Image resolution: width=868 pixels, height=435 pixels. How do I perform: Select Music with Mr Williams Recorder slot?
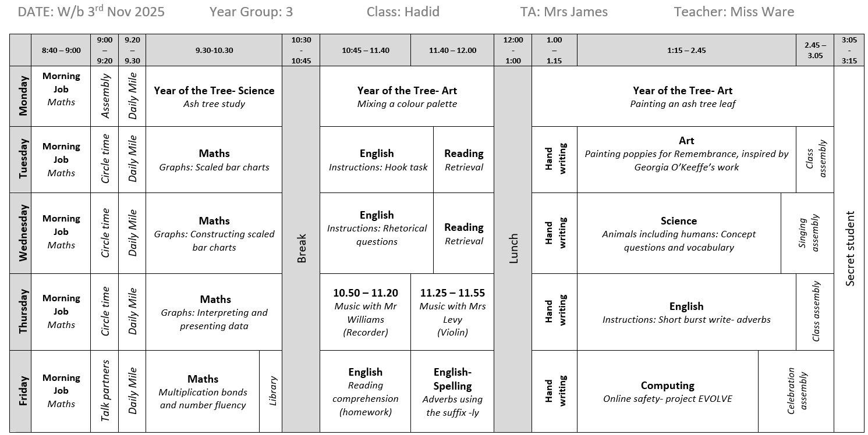(365, 312)
